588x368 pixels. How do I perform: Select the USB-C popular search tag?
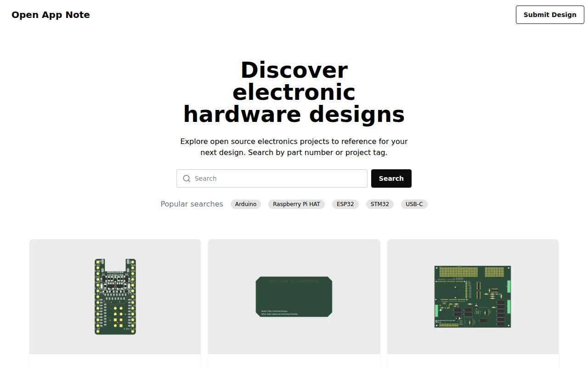pos(414,204)
